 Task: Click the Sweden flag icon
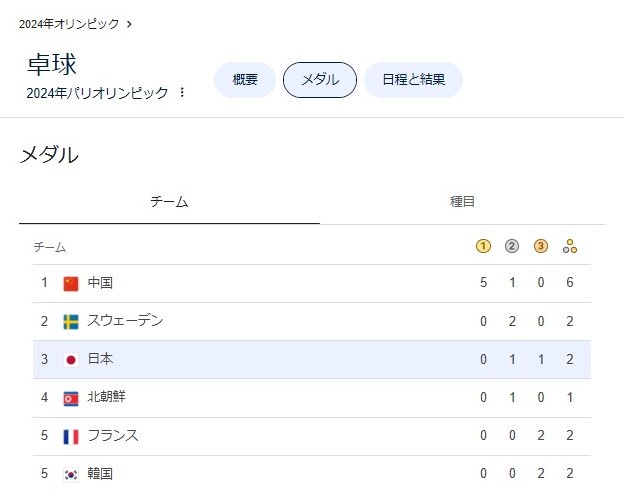(x=71, y=322)
